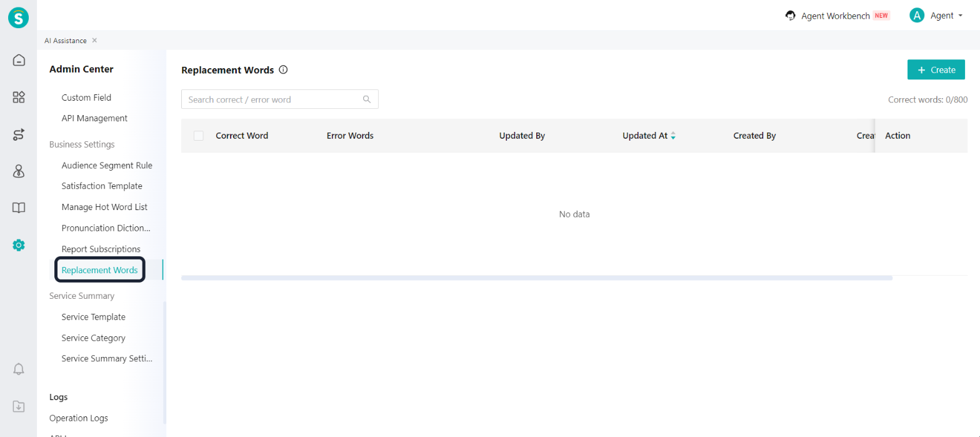
Task: Select Service Template in Admin Center
Action: [x=93, y=317]
